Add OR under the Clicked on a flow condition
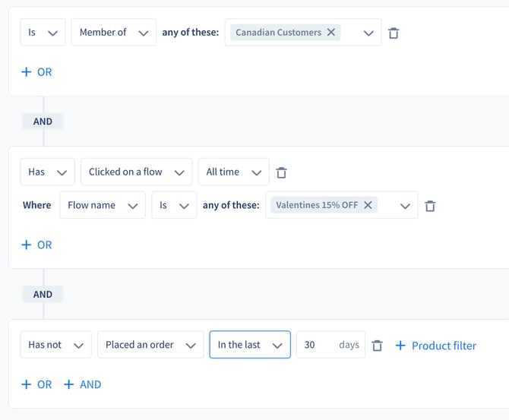The image size is (509, 420). coord(36,245)
